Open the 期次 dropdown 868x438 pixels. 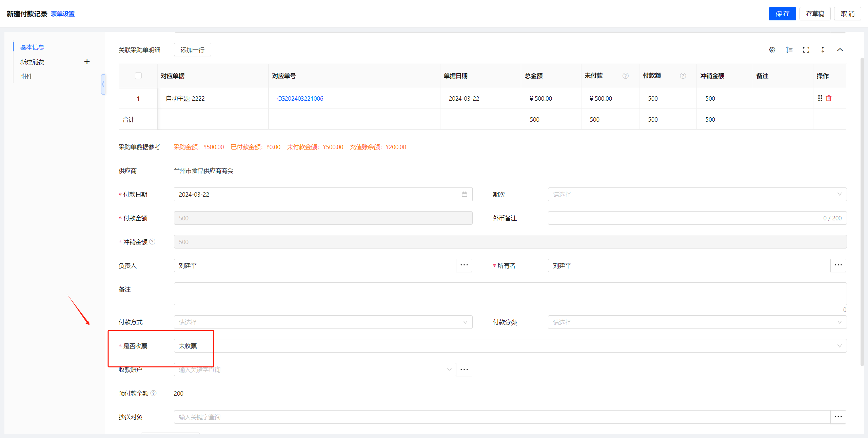[x=697, y=194]
